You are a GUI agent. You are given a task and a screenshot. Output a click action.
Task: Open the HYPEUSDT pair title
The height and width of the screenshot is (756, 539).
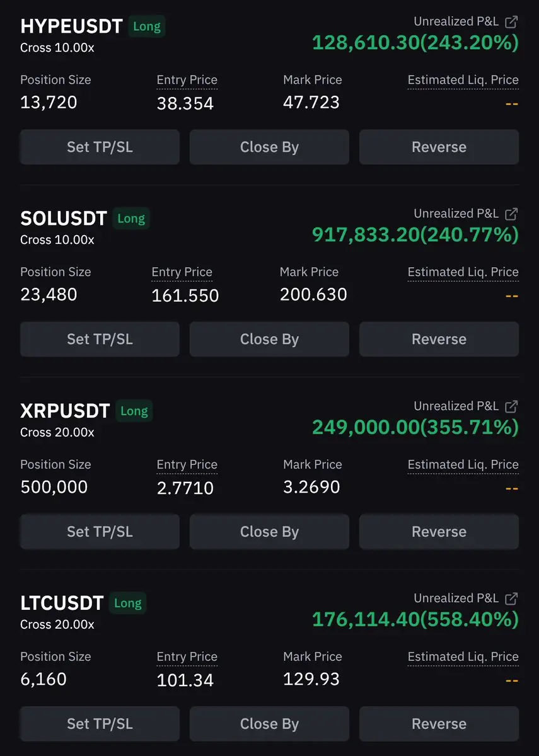(71, 26)
